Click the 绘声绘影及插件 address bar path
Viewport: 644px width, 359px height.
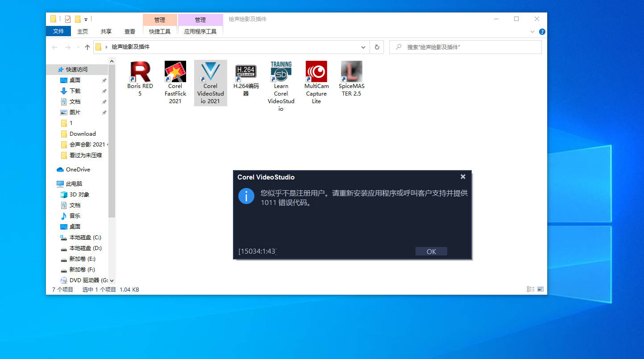(130, 47)
